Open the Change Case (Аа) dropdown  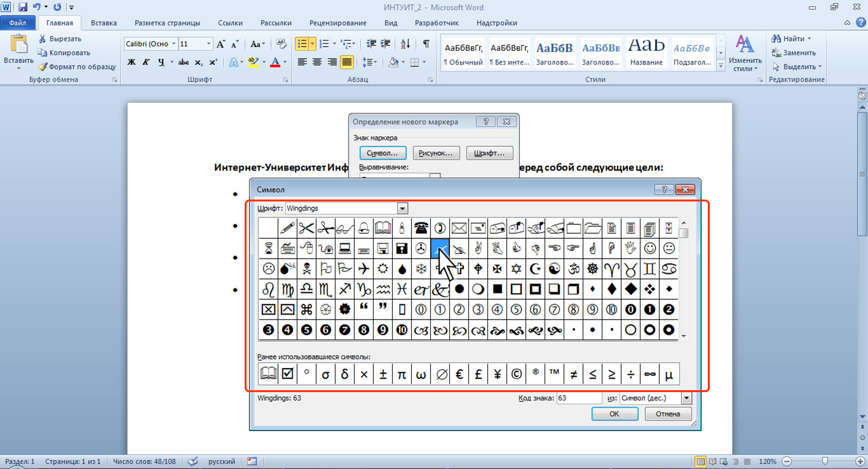point(258,44)
